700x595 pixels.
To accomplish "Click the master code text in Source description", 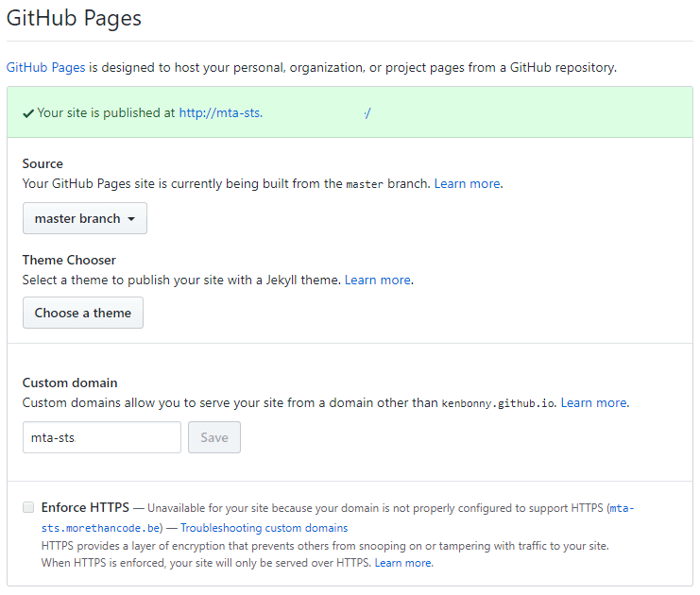I will [365, 184].
